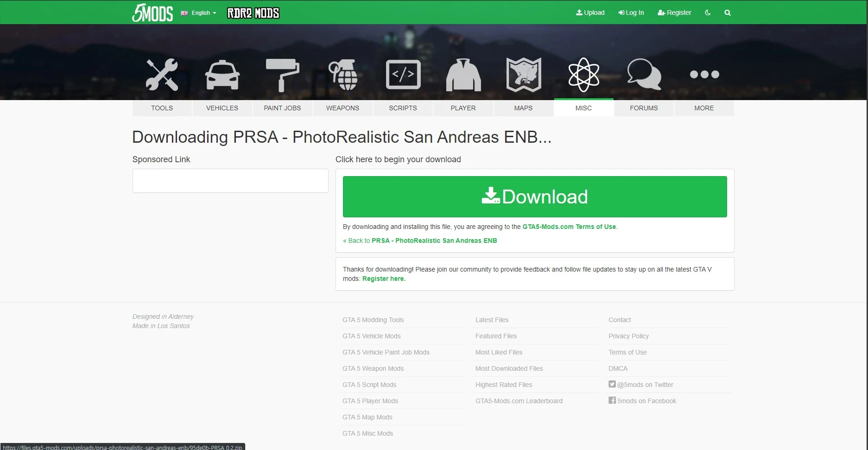This screenshot has width=868, height=450.
Task: Open the Player jacket icon
Action: pyautogui.click(x=463, y=75)
